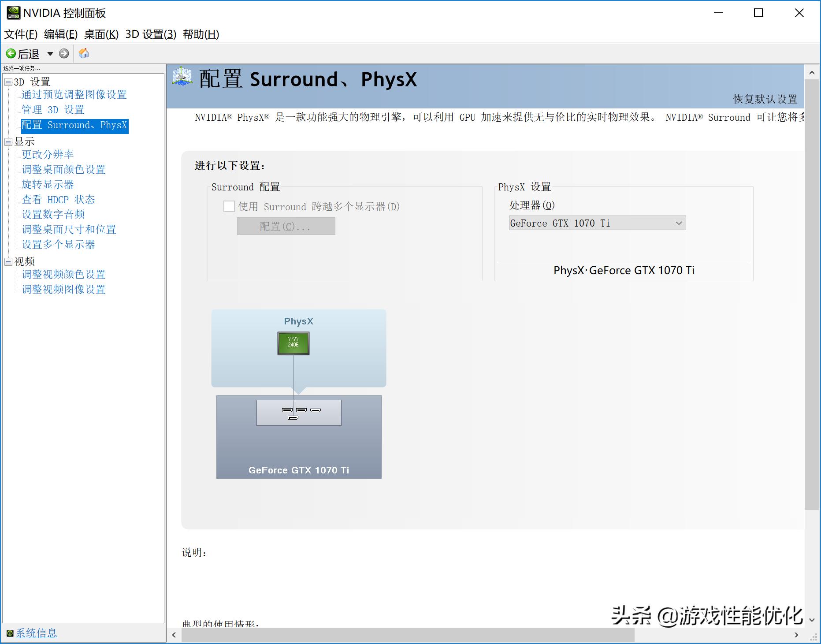This screenshot has width=821, height=644.
Task: Open the 帮助(H) menu
Action: pos(202,34)
